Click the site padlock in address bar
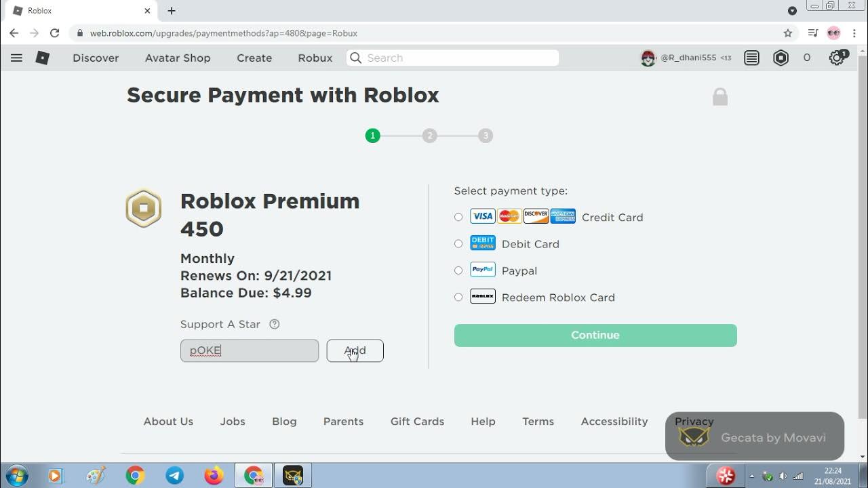Viewport: 868px width, 488px height. click(x=80, y=33)
